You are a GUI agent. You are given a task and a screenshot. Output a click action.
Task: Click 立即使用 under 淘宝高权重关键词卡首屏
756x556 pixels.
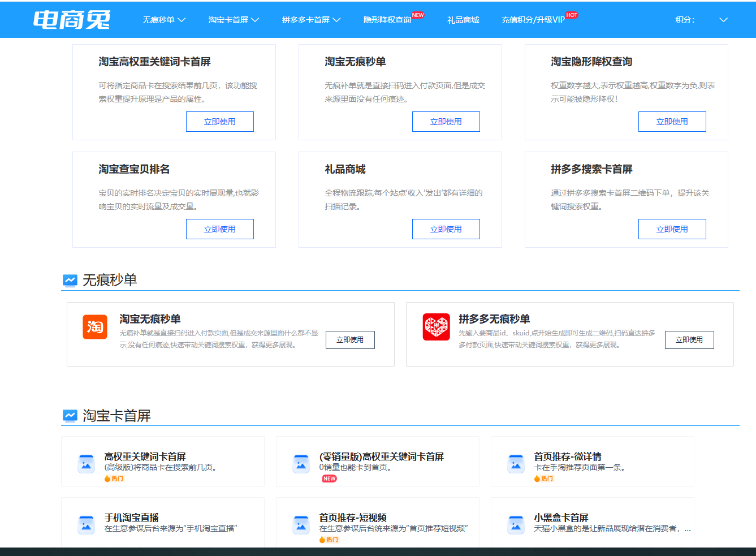pos(220,122)
